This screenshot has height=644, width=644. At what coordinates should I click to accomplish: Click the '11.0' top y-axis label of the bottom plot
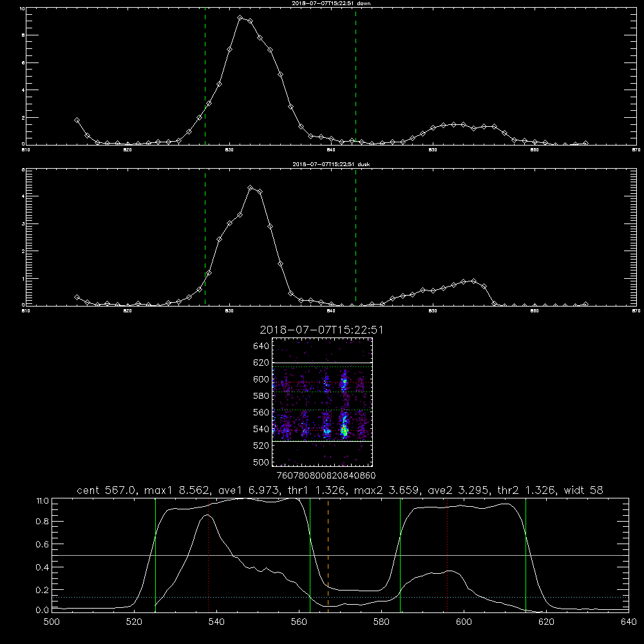point(43,501)
